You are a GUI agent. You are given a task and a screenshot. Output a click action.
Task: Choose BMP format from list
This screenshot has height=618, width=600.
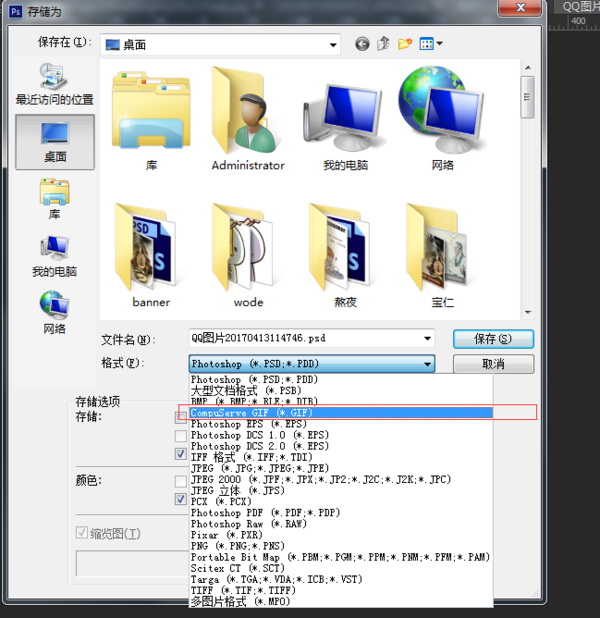341,402
